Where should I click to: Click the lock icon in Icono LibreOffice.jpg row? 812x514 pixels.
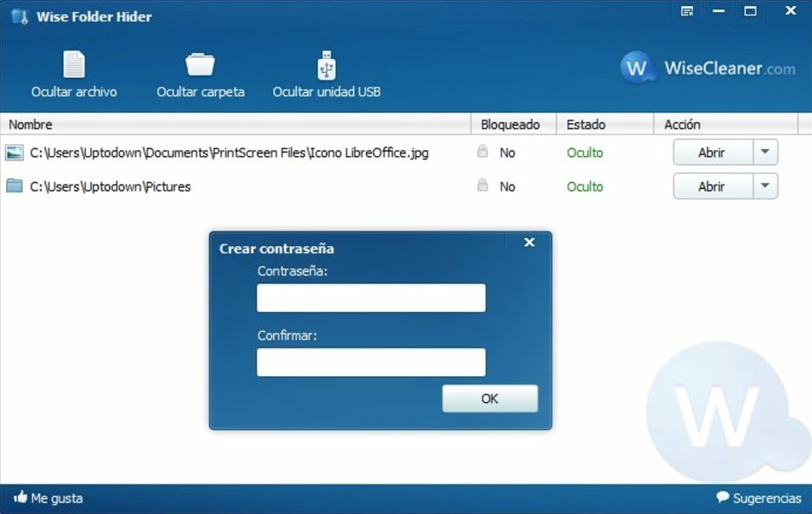pyautogui.click(x=482, y=151)
